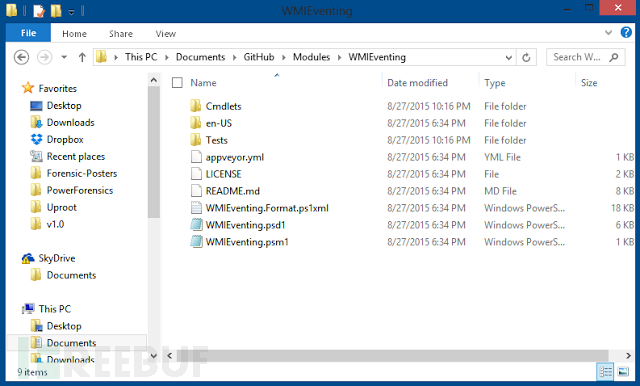Switch to Large icons view in status bar
Viewport: 640px width, 386px height.
623,372
